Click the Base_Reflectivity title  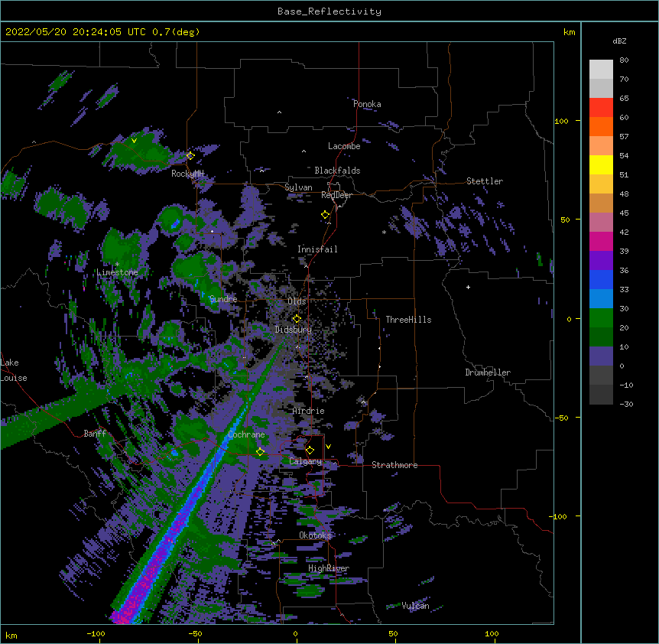click(329, 11)
